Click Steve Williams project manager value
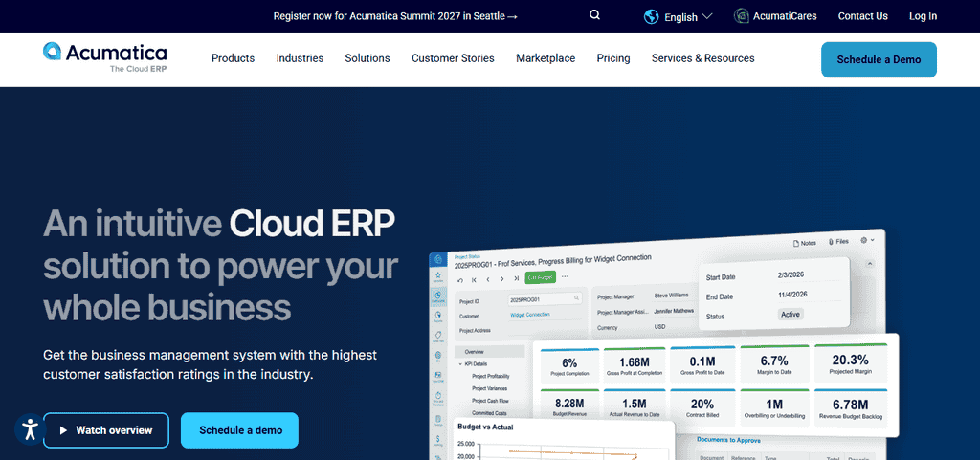This screenshot has width=980, height=460. pyautogui.click(x=671, y=296)
